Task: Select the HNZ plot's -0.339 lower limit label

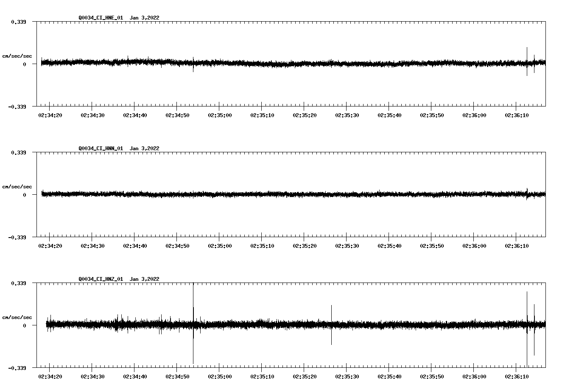Action: (17, 368)
